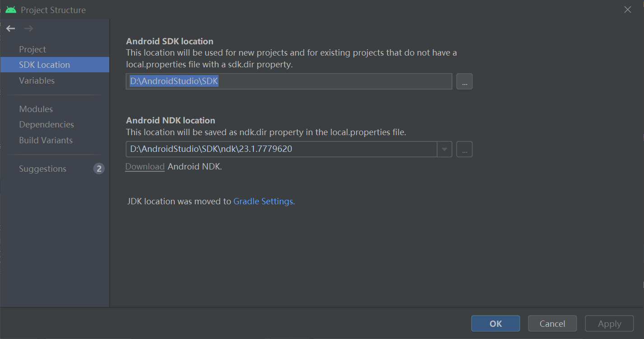Viewport: 644px width, 339px height.
Task: Browse for Android NDK location folder
Action: [464, 149]
